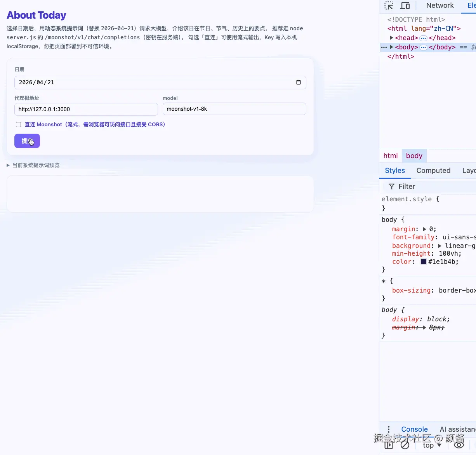The width and height of the screenshot is (476, 455).
Task: Select the <!DOCTYPE html> line
Action: click(x=416, y=19)
